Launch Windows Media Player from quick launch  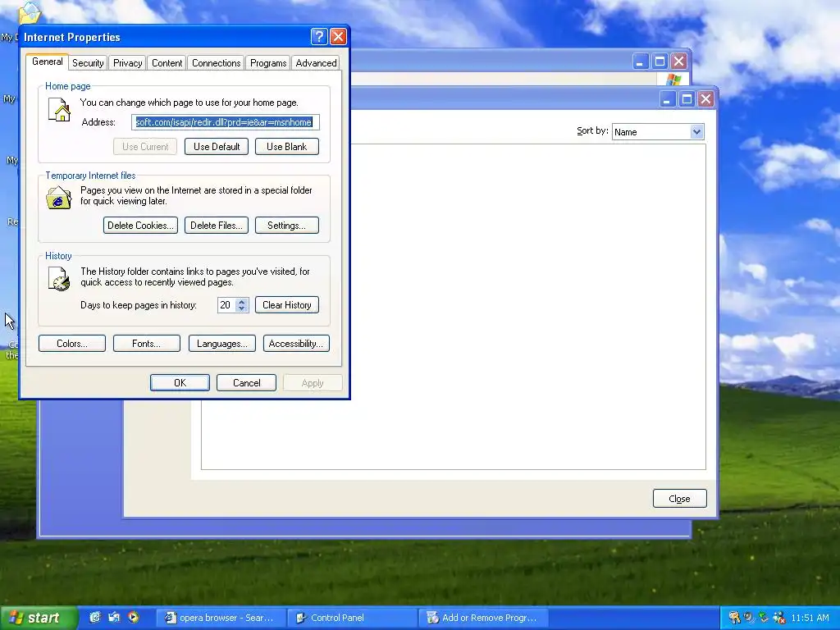(x=133, y=617)
